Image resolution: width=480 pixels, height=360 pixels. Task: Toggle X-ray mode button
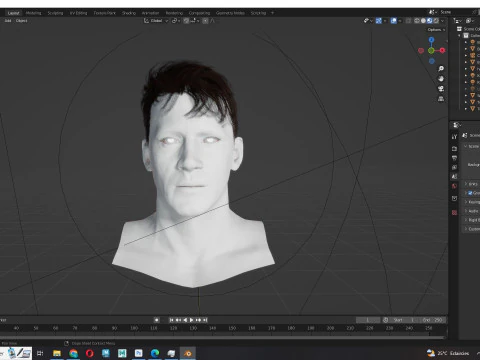[x=408, y=21]
